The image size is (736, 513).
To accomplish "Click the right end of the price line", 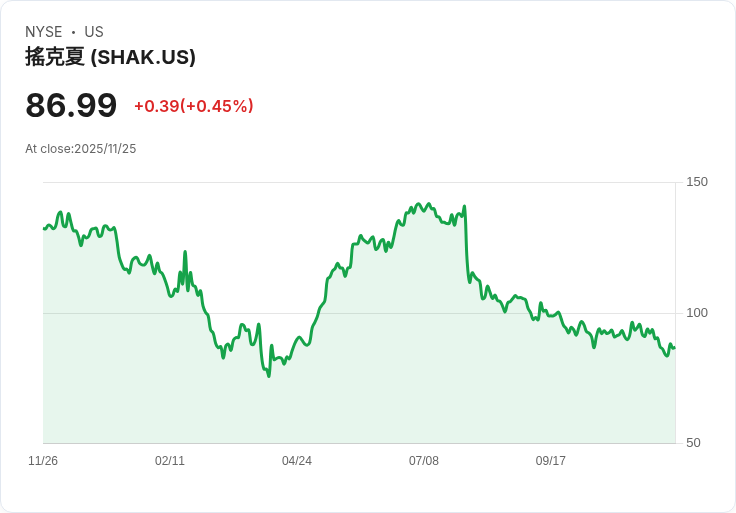I will tap(674, 347).
